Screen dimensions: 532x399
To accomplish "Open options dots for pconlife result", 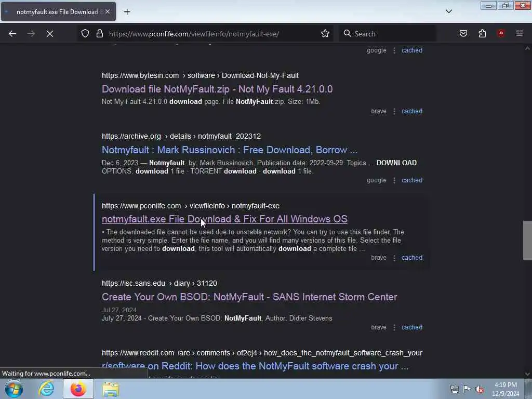I will tap(394, 258).
